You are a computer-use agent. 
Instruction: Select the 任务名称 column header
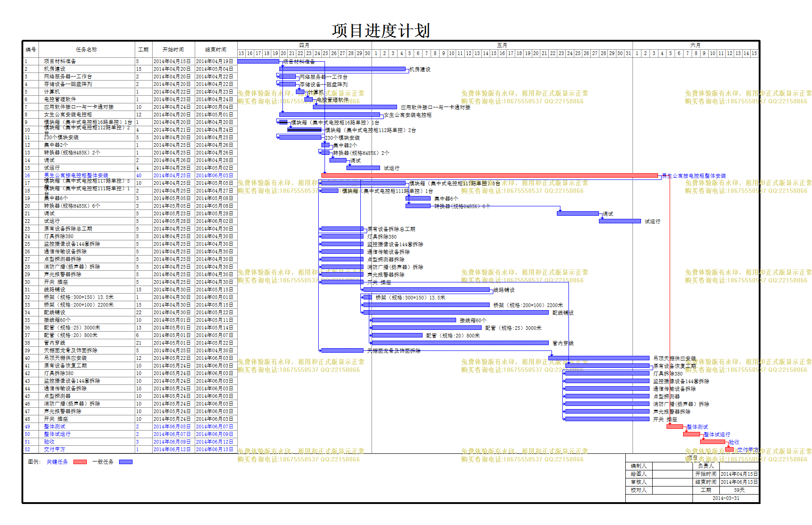point(86,50)
